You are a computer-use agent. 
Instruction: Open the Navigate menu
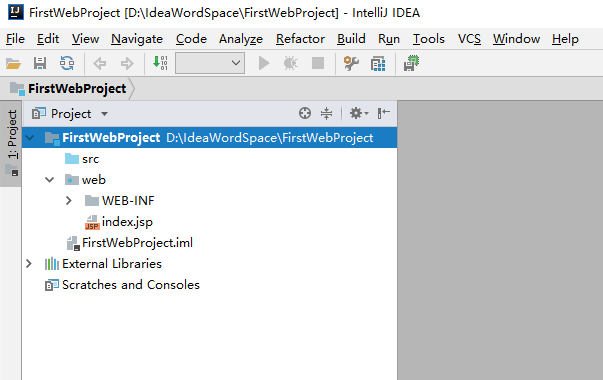point(137,39)
